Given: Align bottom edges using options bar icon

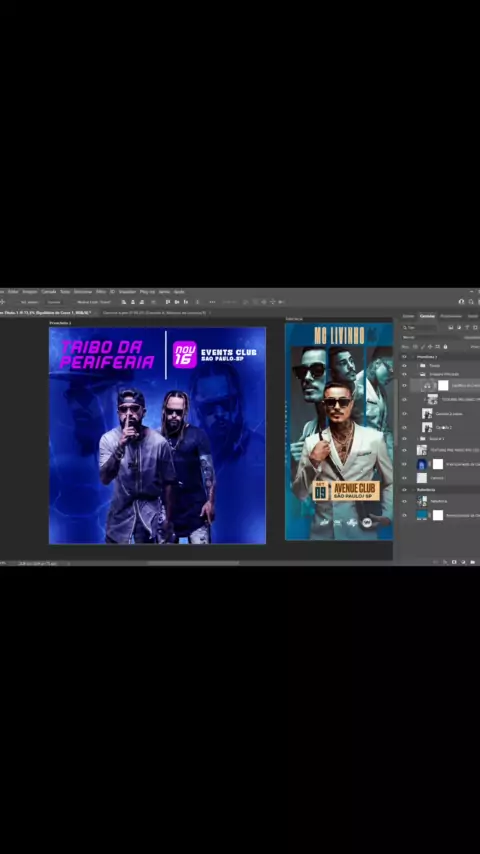Looking at the screenshot, I should click(x=186, y=302).
